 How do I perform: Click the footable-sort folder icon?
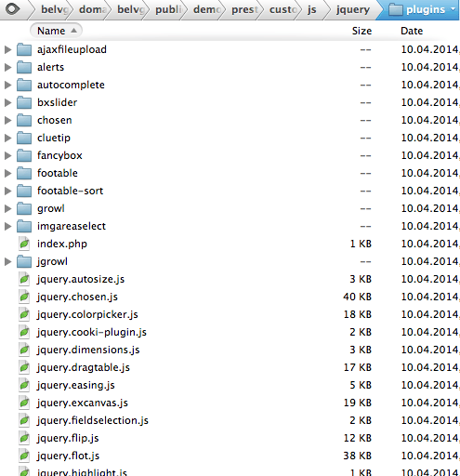tap(24, 191)
